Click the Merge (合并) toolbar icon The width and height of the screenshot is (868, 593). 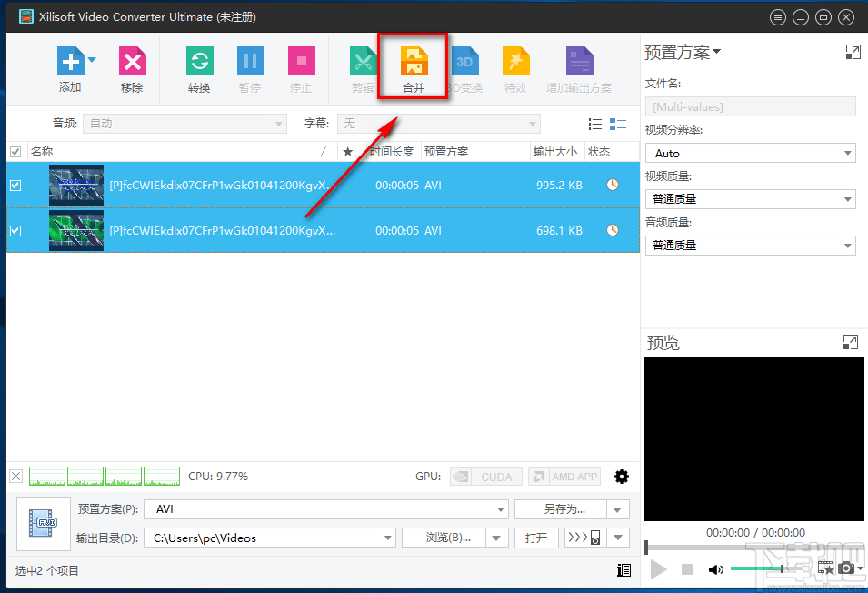coord(414,61)
